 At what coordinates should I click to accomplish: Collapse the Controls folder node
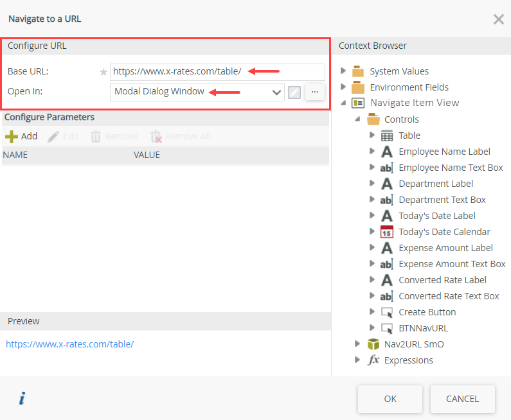pyautogui.click(x=357, y=119)
